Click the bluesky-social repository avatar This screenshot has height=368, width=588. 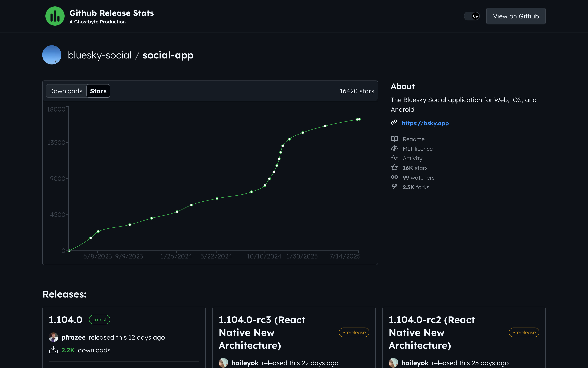(x=52, y=55)
